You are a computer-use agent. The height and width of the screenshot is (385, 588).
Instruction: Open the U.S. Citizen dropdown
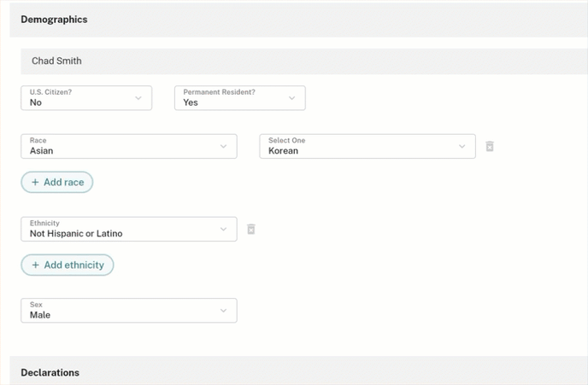coord(86,98)
